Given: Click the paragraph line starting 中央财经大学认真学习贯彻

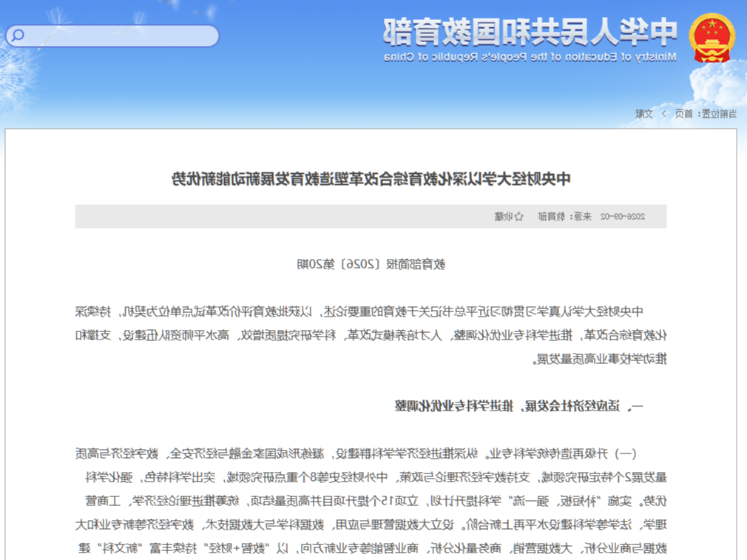Looking at the screenshot, I should (x=359, y=311).
